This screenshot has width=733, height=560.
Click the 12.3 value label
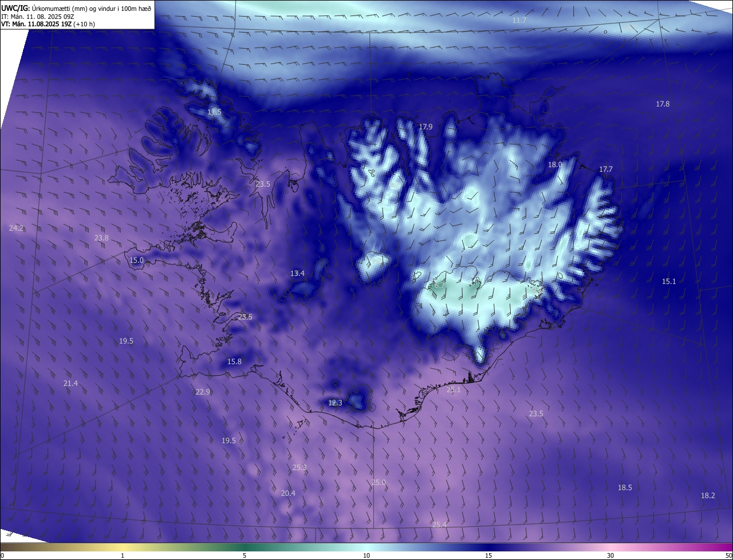click(x=335, y=403)
